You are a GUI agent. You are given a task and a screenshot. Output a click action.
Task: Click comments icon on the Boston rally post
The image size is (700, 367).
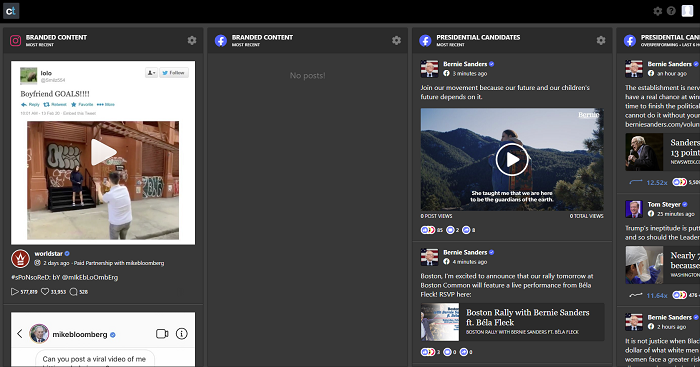(x=447, y=352)
